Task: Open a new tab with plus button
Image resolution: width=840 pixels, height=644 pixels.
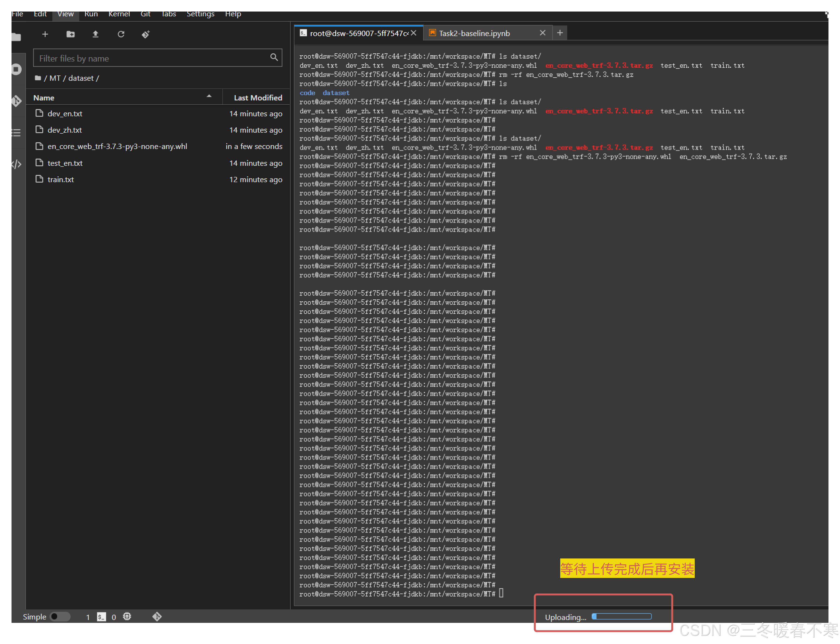Action: tap(560, 33)
